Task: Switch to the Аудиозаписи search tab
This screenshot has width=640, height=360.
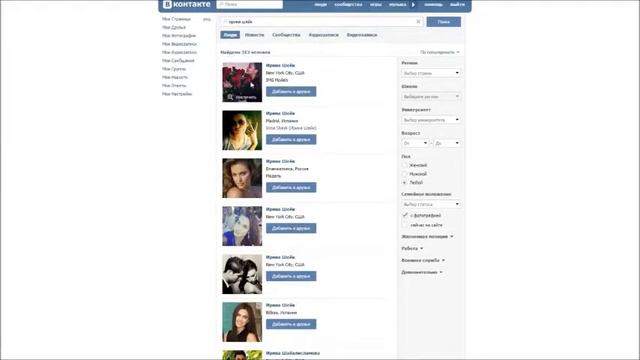Action: click(324, 35)
